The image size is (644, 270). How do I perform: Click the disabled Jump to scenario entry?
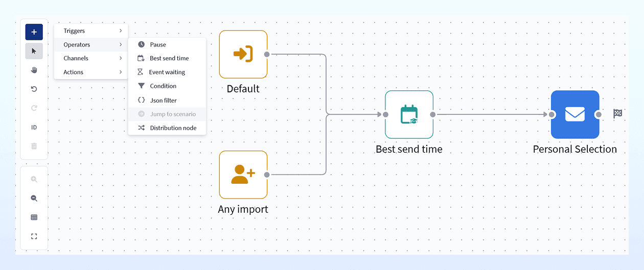coord(167,114)
